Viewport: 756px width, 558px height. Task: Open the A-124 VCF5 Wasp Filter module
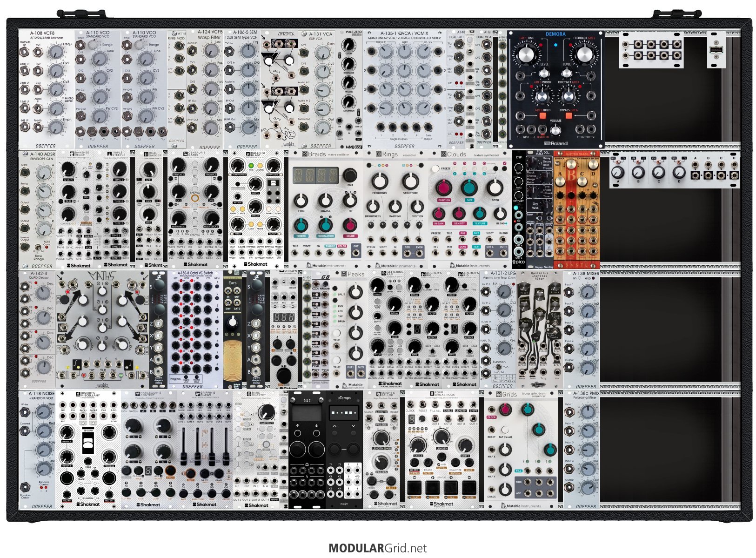point(205,89)
